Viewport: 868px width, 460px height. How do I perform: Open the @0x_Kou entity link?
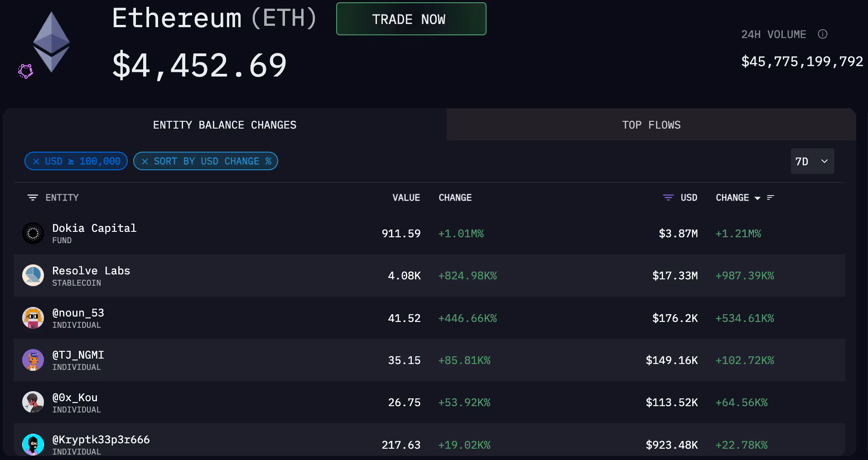75,398
